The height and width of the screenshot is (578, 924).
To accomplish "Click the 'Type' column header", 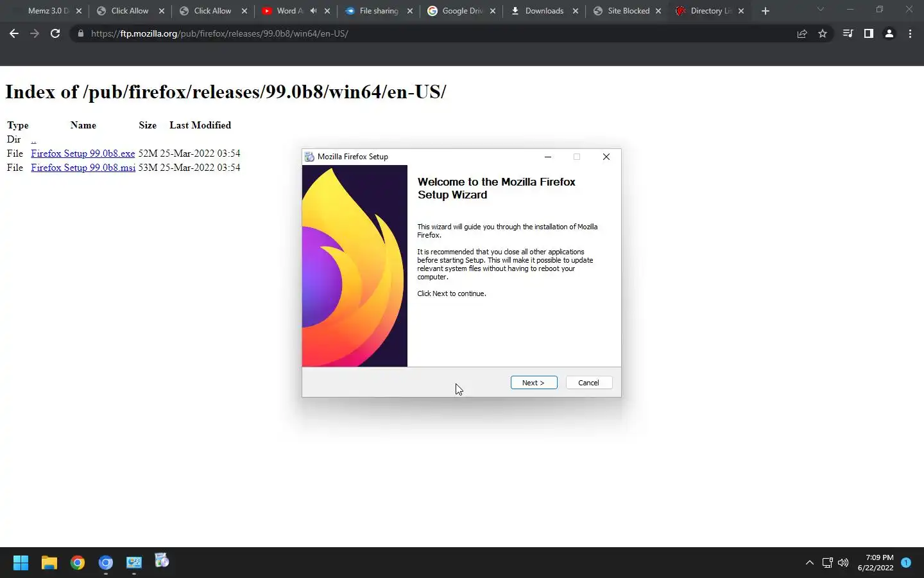I will coord(18,125).
